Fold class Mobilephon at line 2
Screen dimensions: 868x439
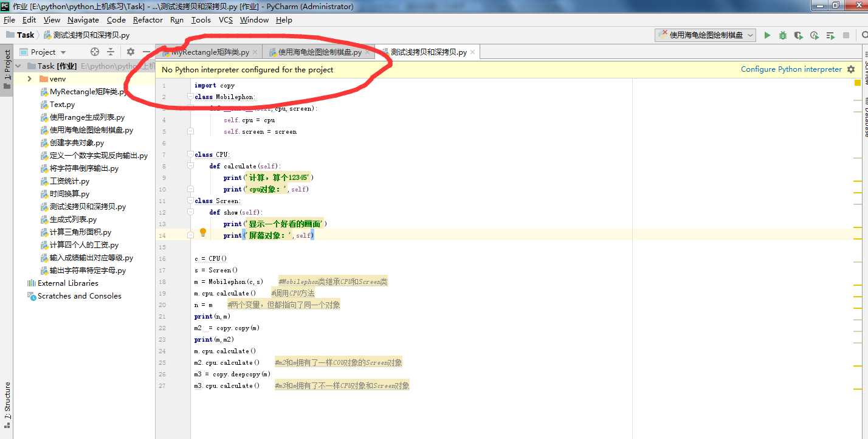pos(190,97)
